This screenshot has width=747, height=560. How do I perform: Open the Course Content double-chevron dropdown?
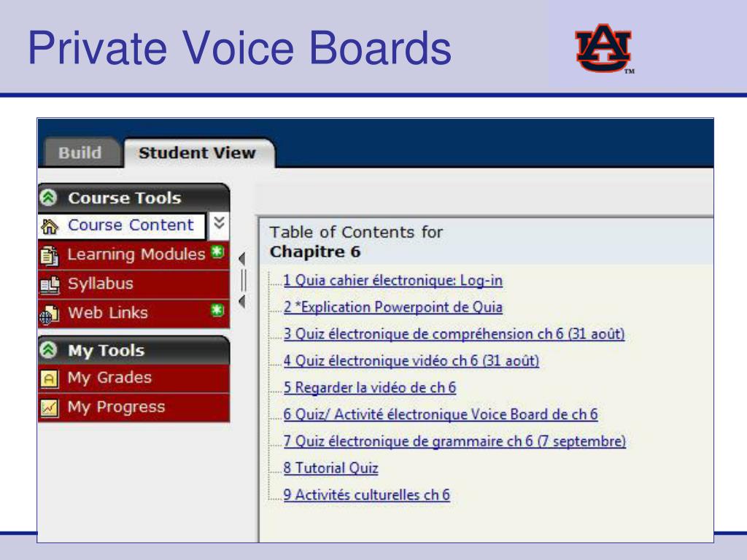coord(219,223)
